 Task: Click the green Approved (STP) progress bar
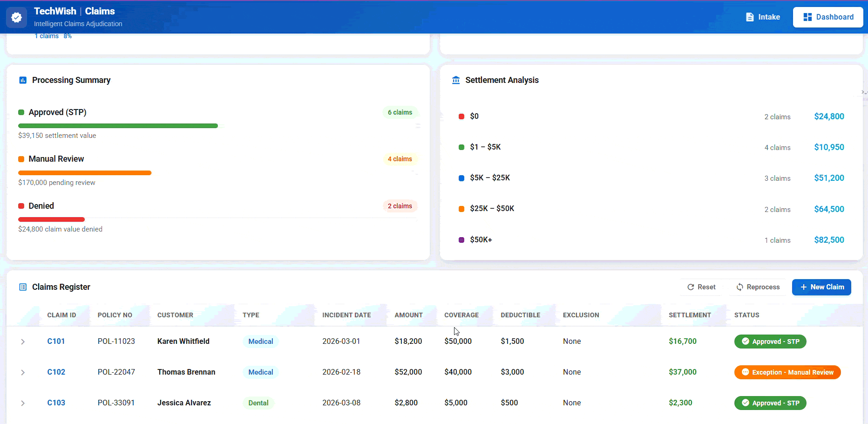(x=118, y=126)
